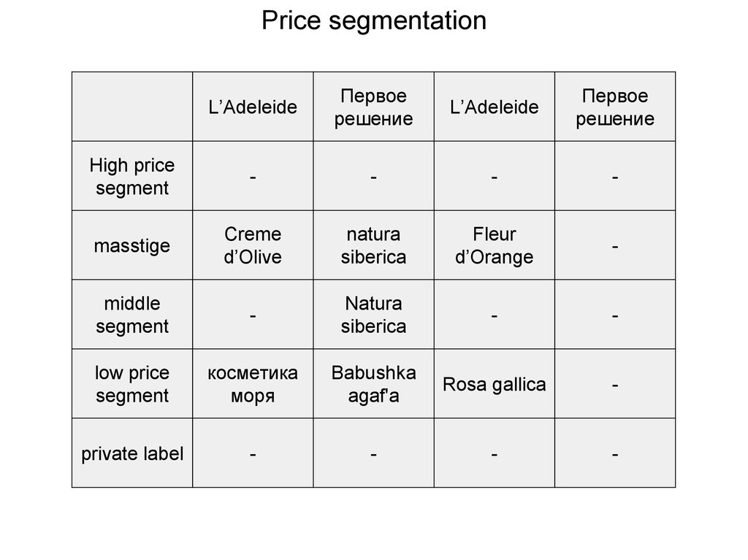This screenshot has width=748, height=560.
Task: Click dash cell between Fleur d'Orange and Rosa gallica
Action: (495, 315)
